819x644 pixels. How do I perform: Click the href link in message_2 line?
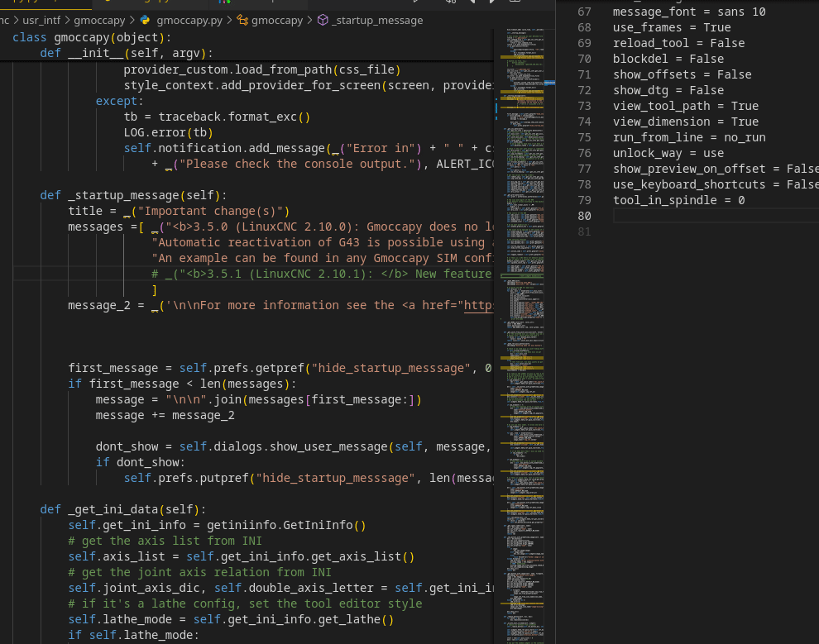click(x=478, y=305)
